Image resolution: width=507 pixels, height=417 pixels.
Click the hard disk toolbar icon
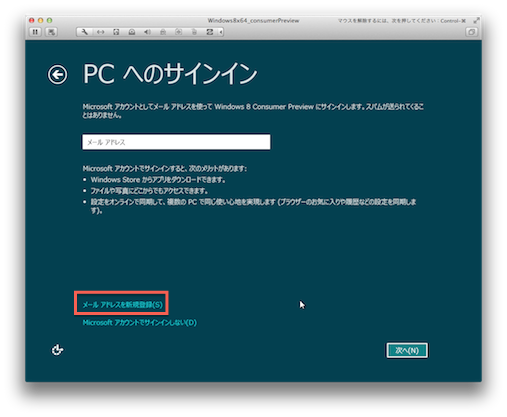click(x=116, y=32)
